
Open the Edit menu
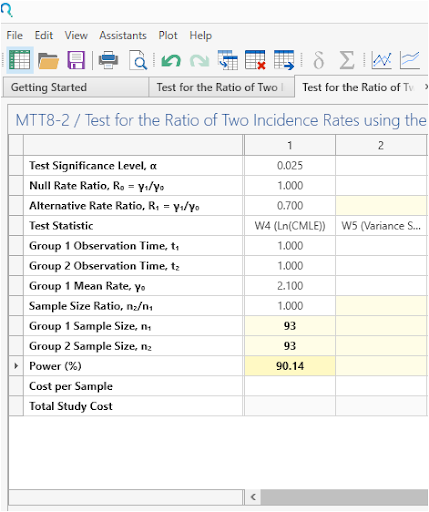[44, 35]
